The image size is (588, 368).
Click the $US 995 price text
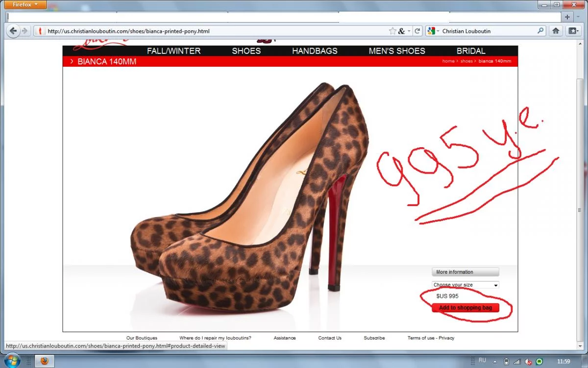tap(447, 296)
